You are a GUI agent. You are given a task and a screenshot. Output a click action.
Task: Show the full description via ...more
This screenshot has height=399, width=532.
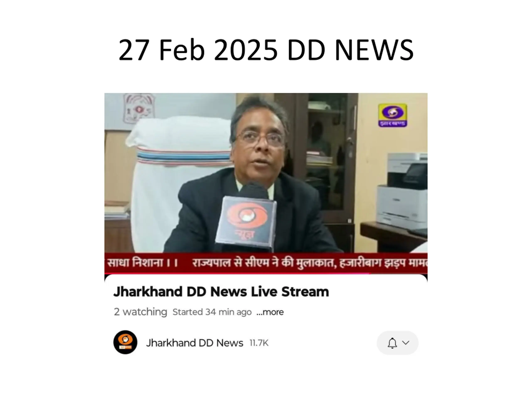point(270,312)
